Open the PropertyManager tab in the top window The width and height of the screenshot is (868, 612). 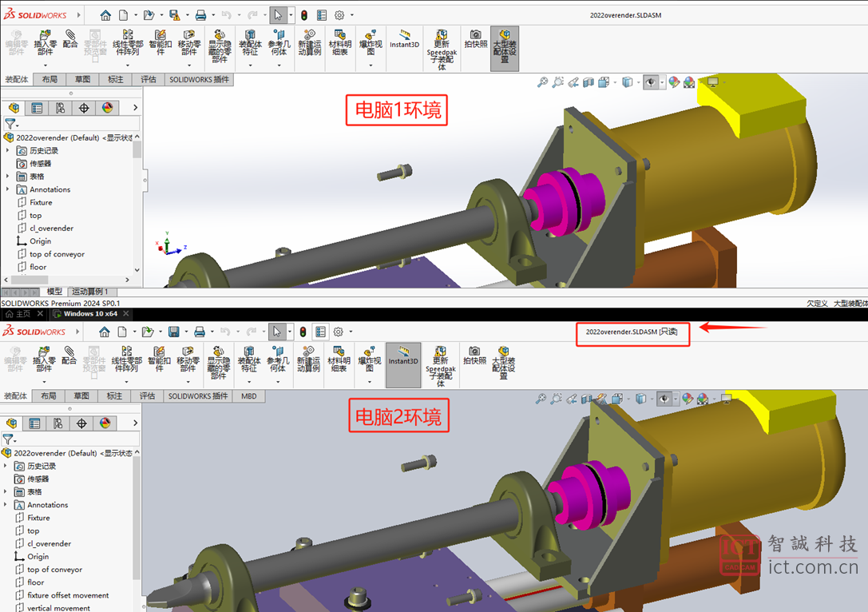37,108
